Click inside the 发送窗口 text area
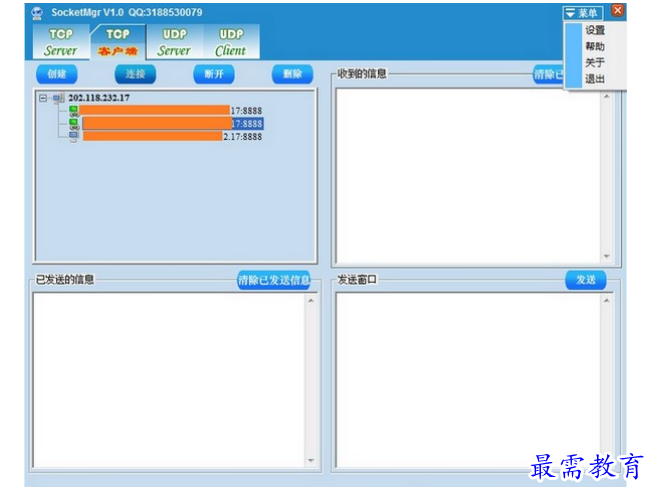This screenshot has height=498, width=652. [x=468, y=380]
